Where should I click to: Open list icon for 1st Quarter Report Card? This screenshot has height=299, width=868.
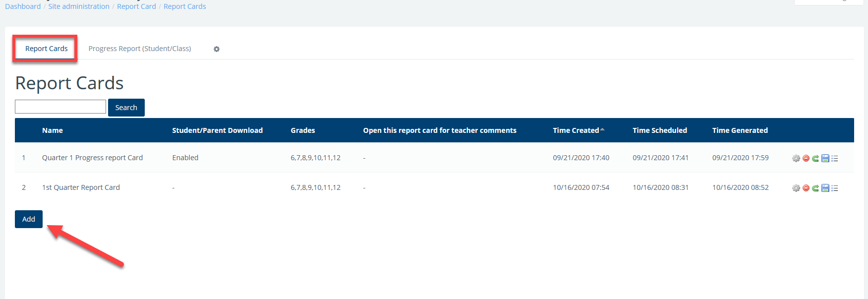835,188
